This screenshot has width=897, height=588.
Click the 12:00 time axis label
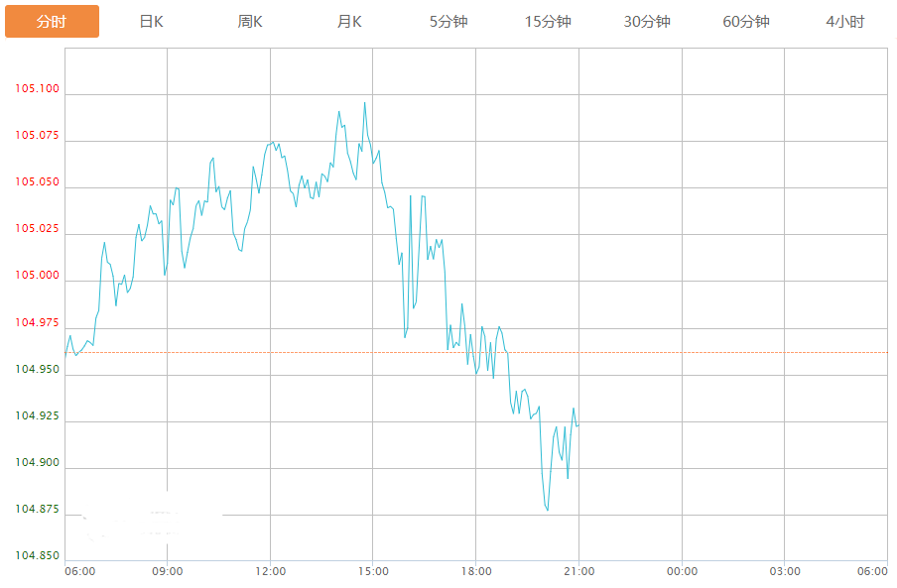click(270, 571)
